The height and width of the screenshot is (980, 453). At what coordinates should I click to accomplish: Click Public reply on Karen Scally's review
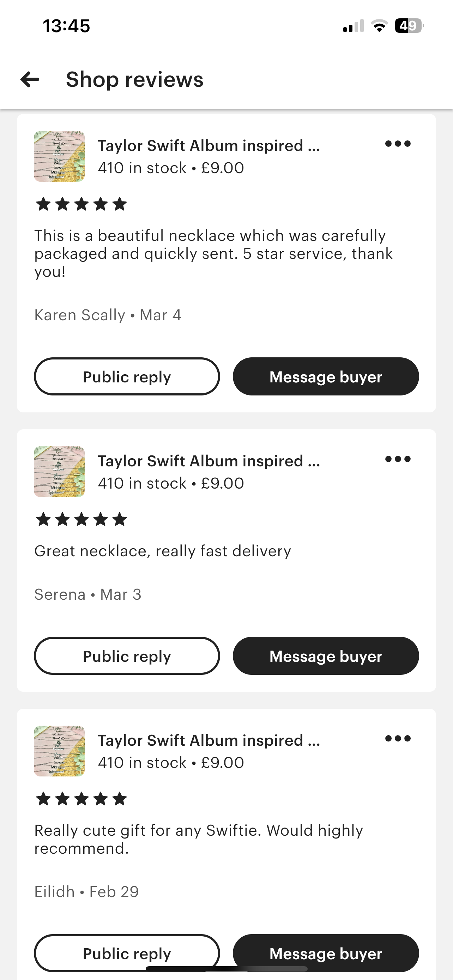pos(127,377)
